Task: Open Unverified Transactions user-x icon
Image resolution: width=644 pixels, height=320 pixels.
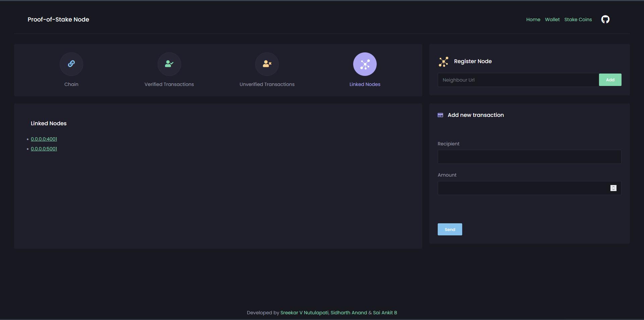Action: (267, 64)
